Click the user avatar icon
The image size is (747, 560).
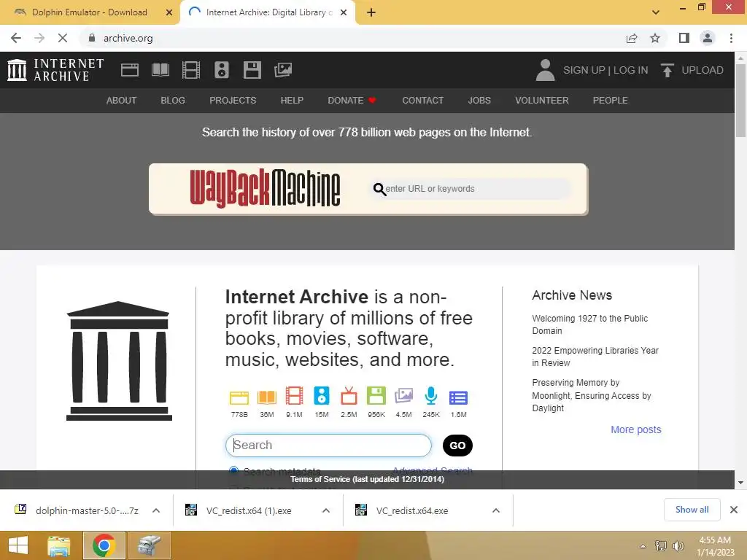point(546,70)
